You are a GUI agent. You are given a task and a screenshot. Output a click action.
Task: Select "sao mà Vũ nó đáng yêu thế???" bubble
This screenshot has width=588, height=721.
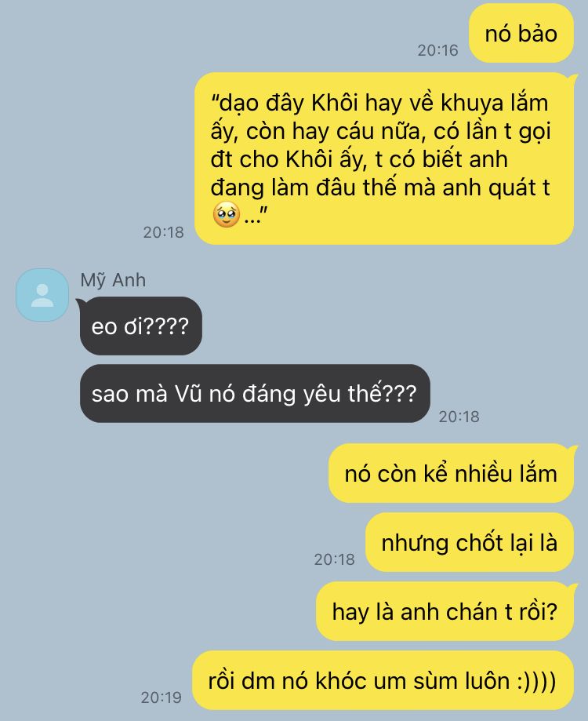coord(255,394)
